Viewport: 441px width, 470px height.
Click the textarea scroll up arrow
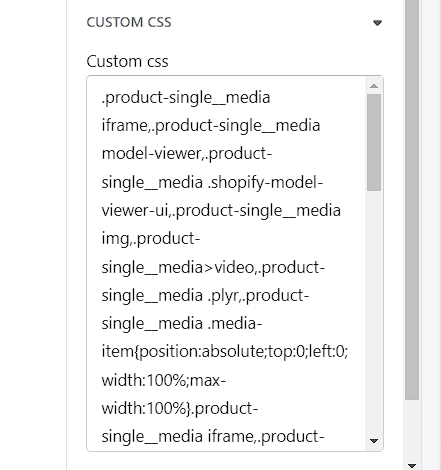coord(374,86)
